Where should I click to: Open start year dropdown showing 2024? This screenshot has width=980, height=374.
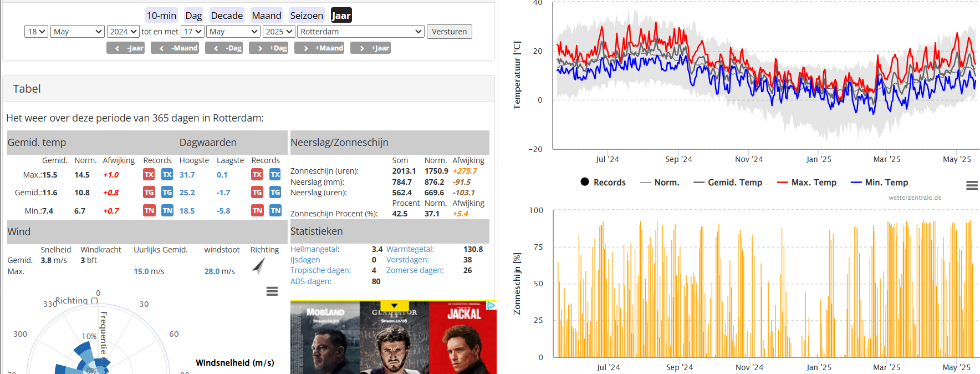tap(123, 32)
